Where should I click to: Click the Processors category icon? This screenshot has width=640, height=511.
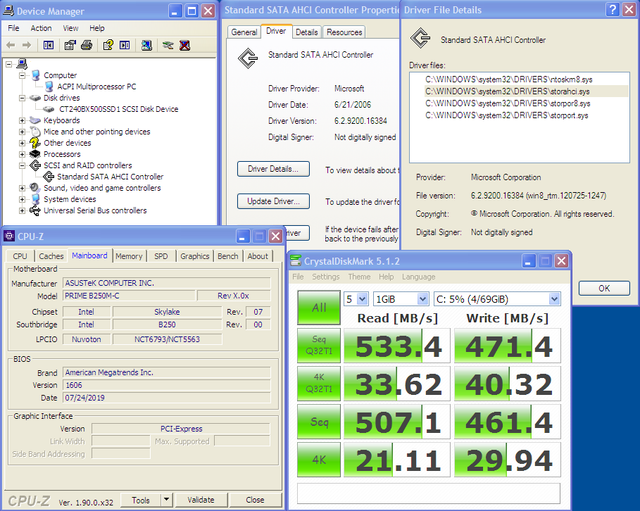click(x=35, y=154)
